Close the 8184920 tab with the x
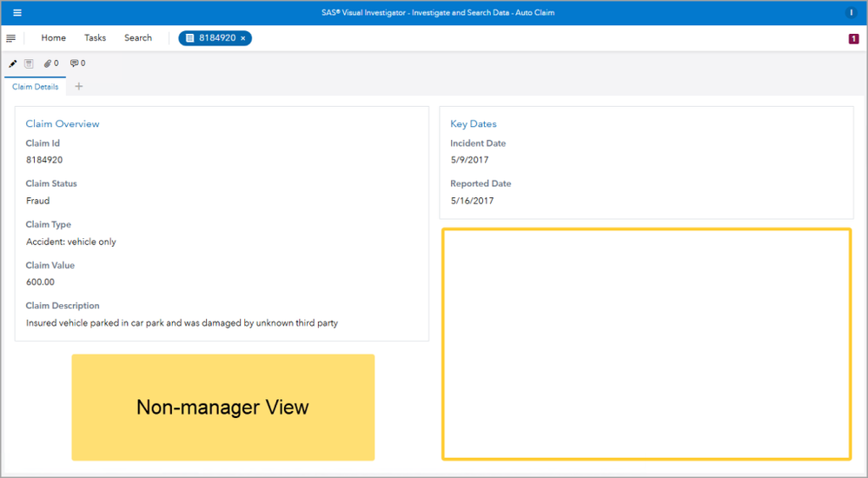 click(x=243, y=38)
